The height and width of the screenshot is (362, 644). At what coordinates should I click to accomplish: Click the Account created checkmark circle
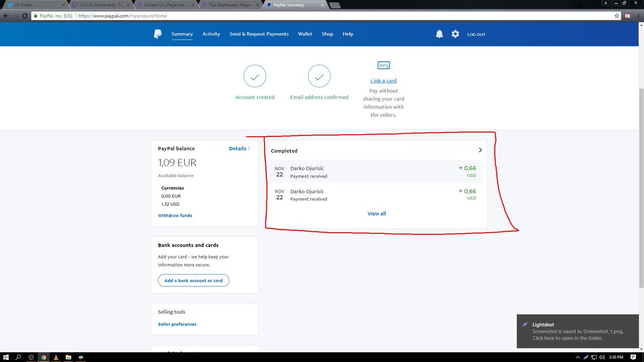tap(255, 77)
